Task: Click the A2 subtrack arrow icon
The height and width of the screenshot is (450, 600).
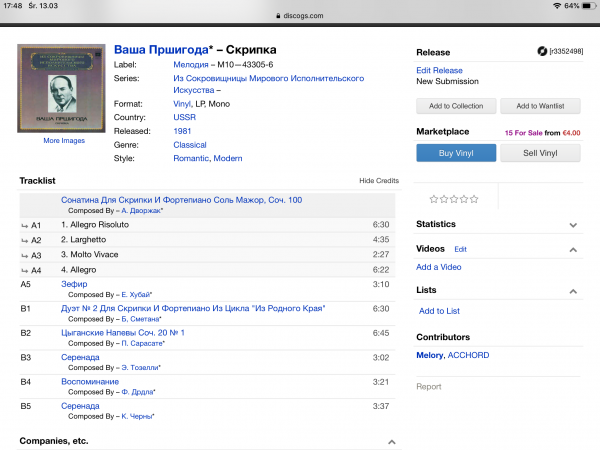Action: pyautogui.click(x=25, y=241)
